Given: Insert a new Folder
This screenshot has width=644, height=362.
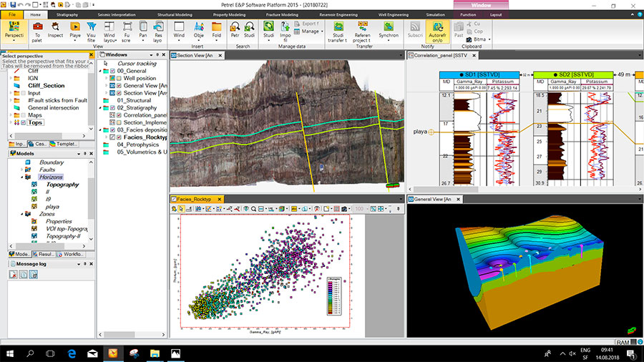Looking at the screenshot, I should click(x=216, y=30).
